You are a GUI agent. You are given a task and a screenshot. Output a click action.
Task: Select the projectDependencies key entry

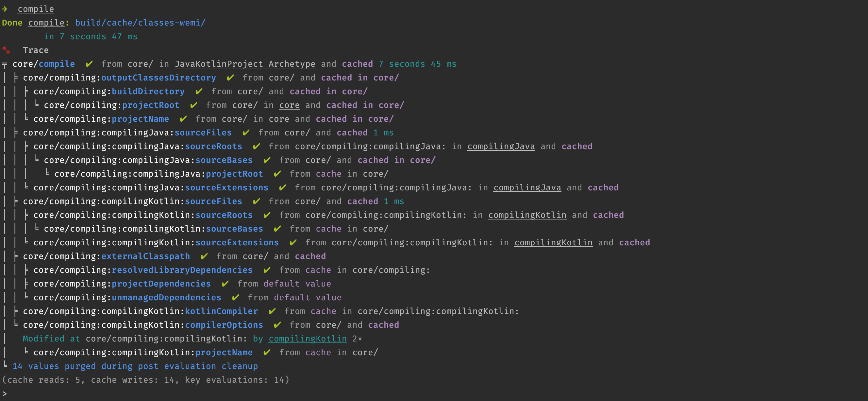coord(122,284)
